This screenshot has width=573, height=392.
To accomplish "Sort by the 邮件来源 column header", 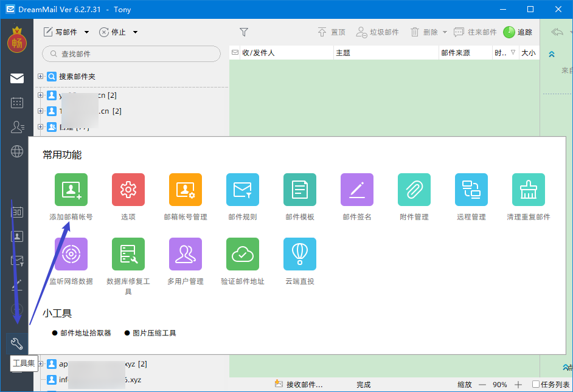I will [x=465, y=53].
